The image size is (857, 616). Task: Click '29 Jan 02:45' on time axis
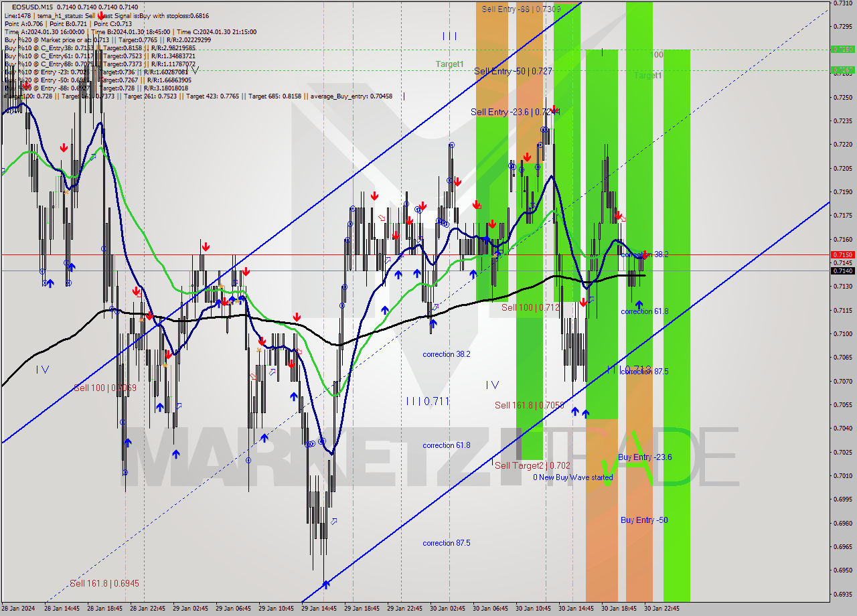191,608
